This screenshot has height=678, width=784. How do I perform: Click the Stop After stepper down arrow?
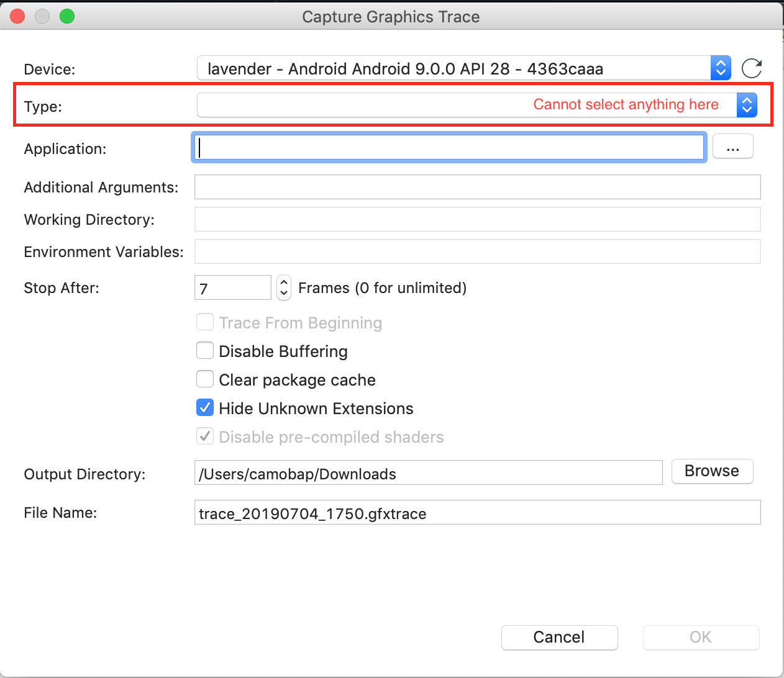point(283,292)
